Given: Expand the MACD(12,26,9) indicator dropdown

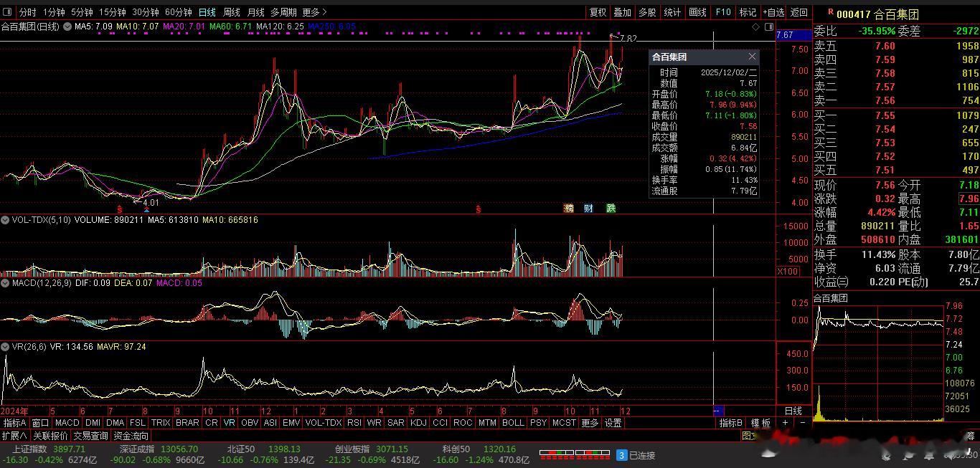Looking at the screenshot, I should click(6, 283).
